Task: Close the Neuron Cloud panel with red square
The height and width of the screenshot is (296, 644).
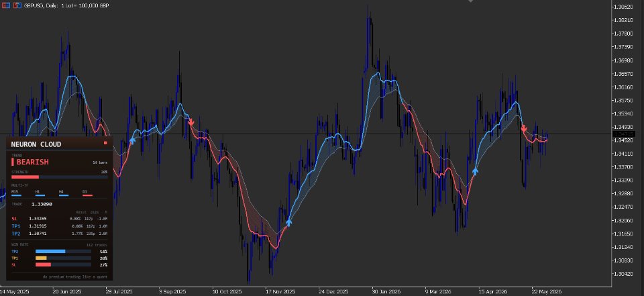Action: click(105, 143)
